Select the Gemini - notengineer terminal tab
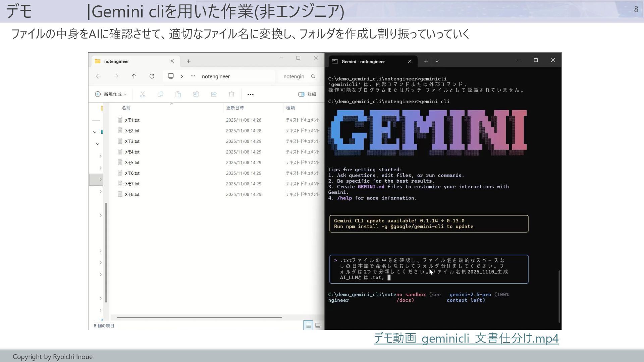 point(363,62)
